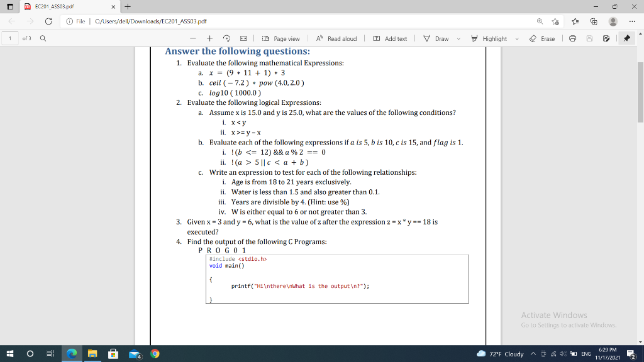Zoom in on the PDF

tap(209, 38)
